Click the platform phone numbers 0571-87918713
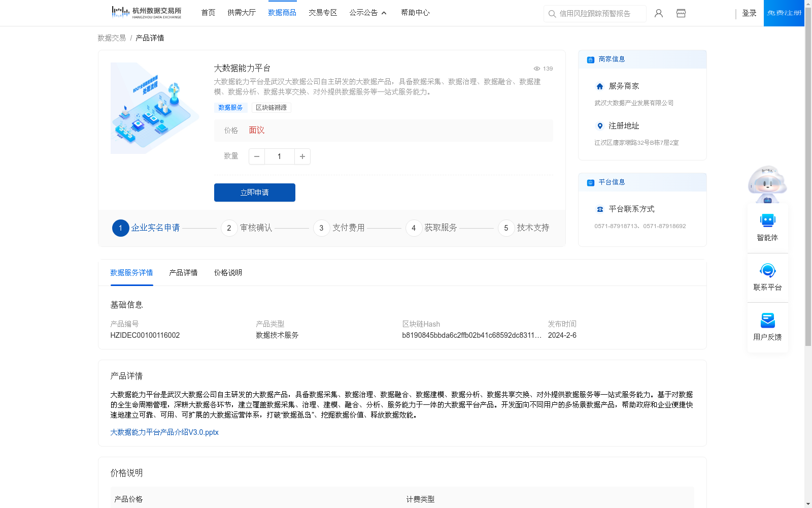 tap(640, 226)
